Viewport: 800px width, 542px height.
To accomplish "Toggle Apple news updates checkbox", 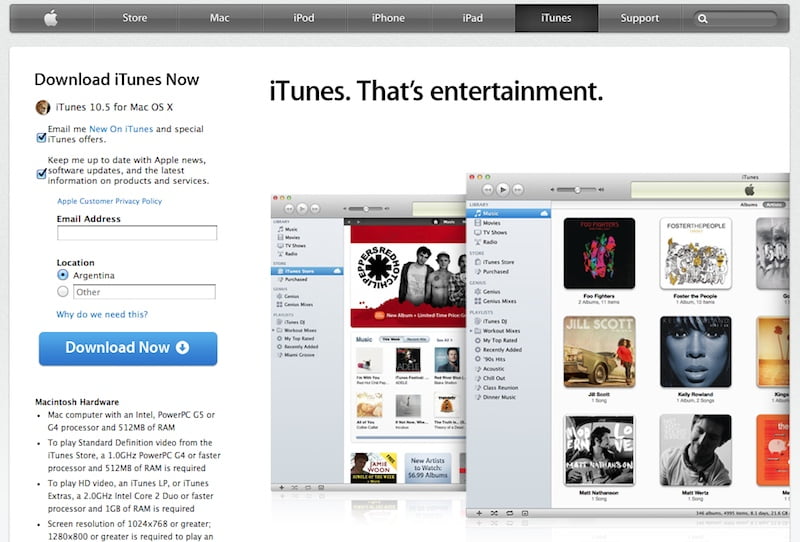I will pyautogui.click(x=42, y=173).
